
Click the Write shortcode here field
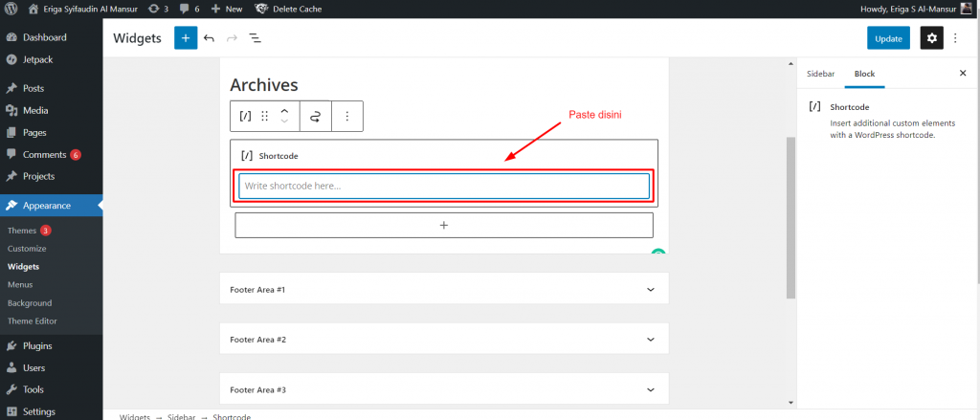(x=444, y=186)
